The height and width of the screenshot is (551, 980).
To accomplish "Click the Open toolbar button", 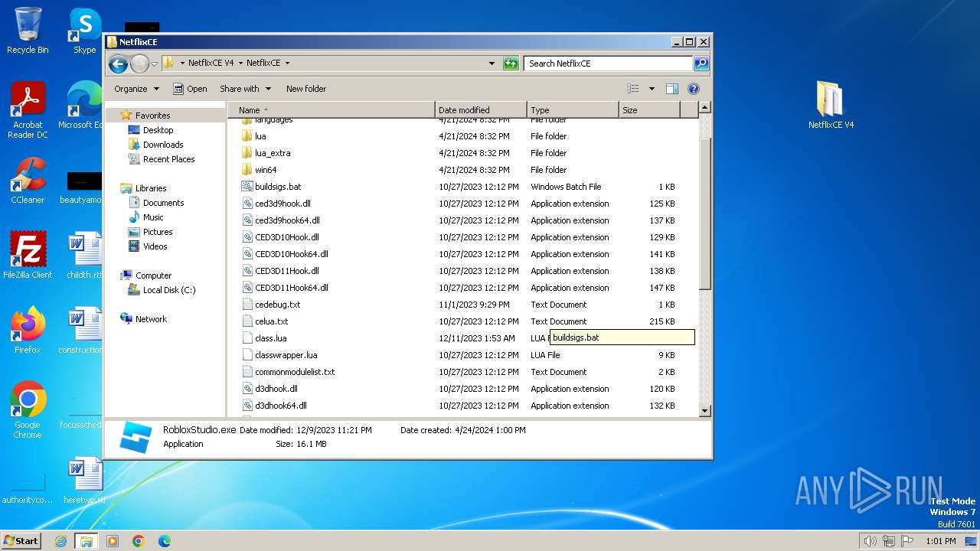I will [190, 89].
